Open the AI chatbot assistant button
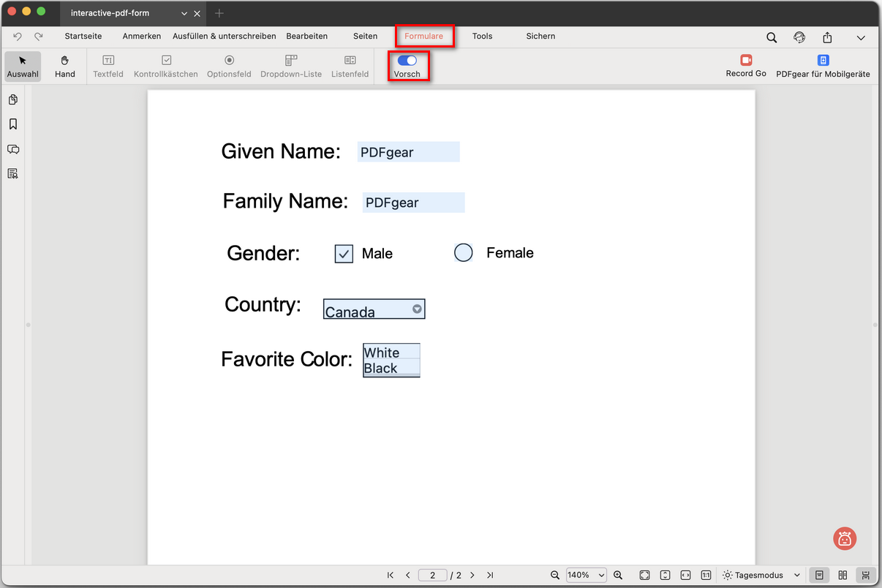This screenshot has width=882, height=588. click(845, 539)
